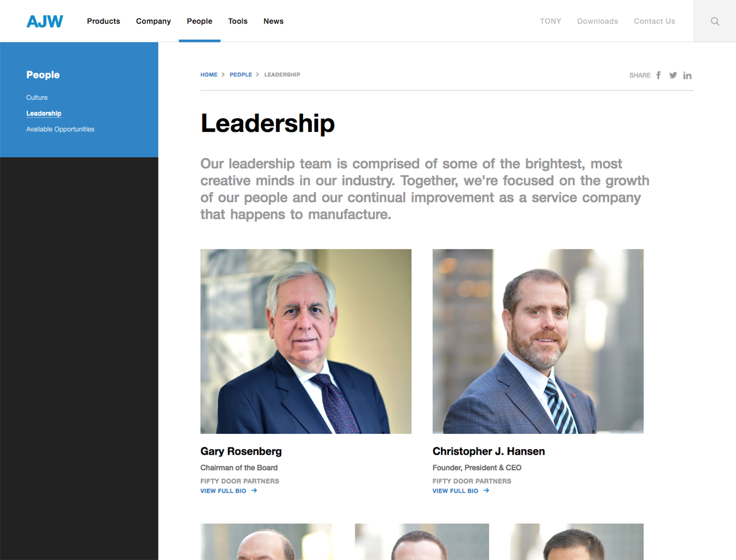Share page via Twitter bird icon
736x560 pixels.
pyautogui.click(x=673, y=75)
